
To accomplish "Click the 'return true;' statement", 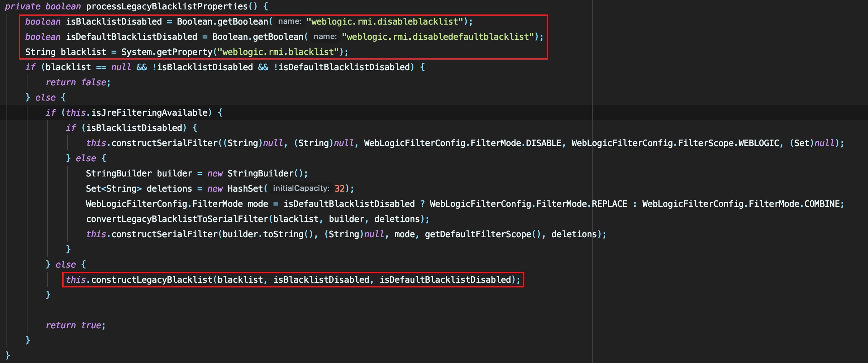I will tap(76, 325).
